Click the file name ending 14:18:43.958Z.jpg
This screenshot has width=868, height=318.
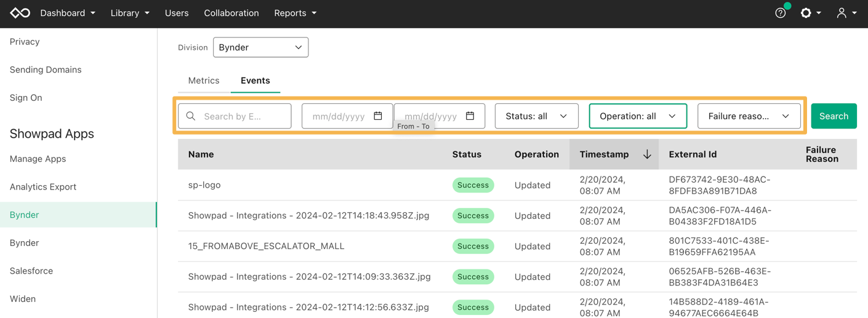(309, 215)
